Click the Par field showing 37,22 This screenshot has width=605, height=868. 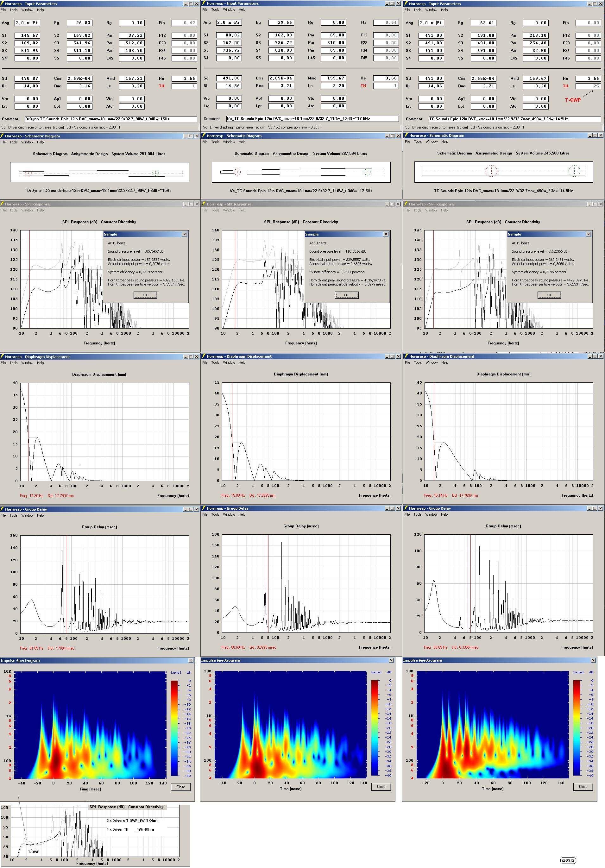click(132, 35)
